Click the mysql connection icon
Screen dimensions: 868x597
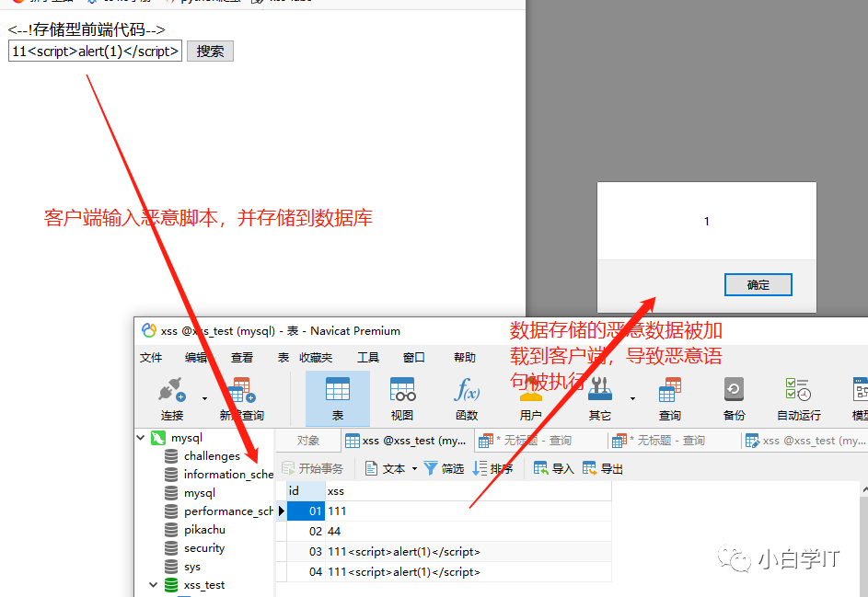[158, 438]
